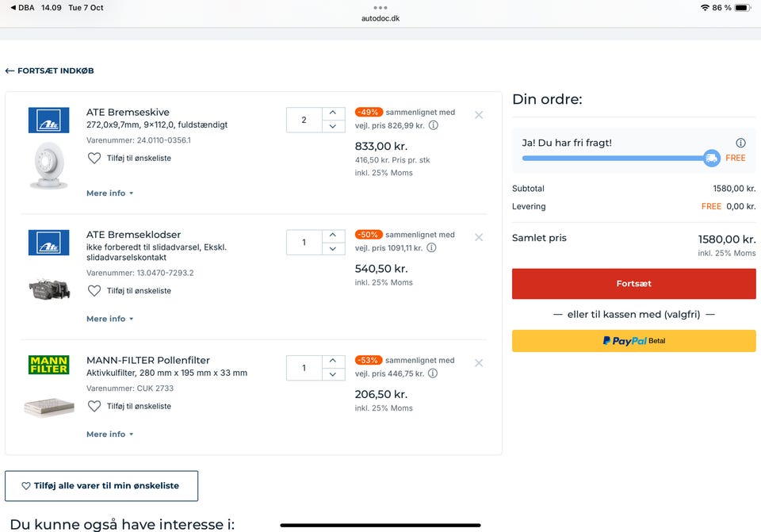Image resolution: width=761 pixels, height=532 pixels.
Task: Click the quantity field of ATE Bremseskive
Action: pyautogui.click(x=304, y=120)
